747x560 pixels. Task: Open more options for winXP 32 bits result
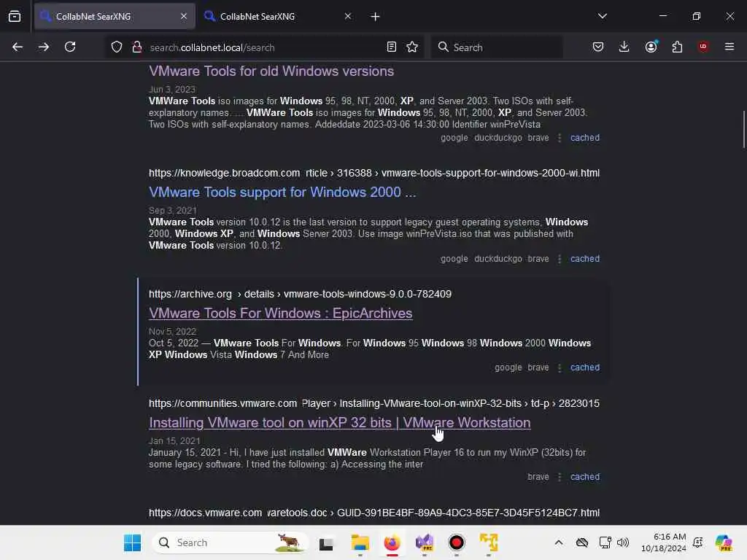click(x=560, y=477)
